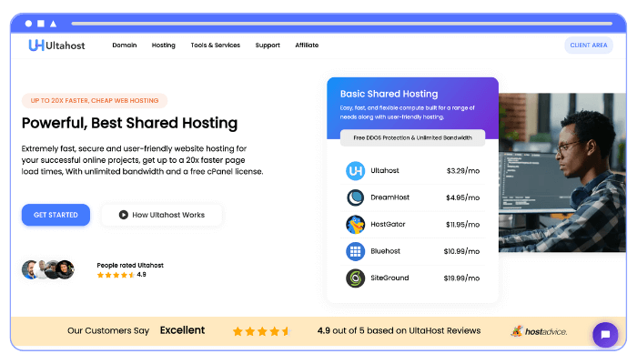Click the HostGator logo icon

pyautogui.click(x=355, y=225)
